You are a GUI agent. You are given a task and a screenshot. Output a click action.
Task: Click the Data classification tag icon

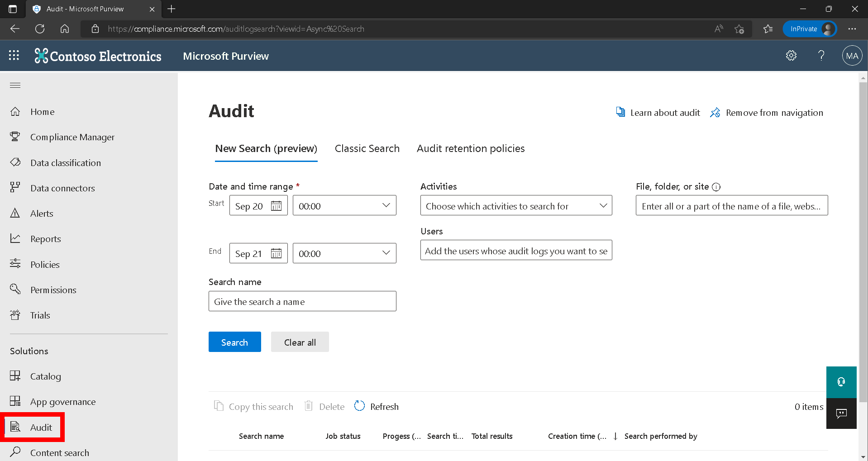click(x=15, y=162)
